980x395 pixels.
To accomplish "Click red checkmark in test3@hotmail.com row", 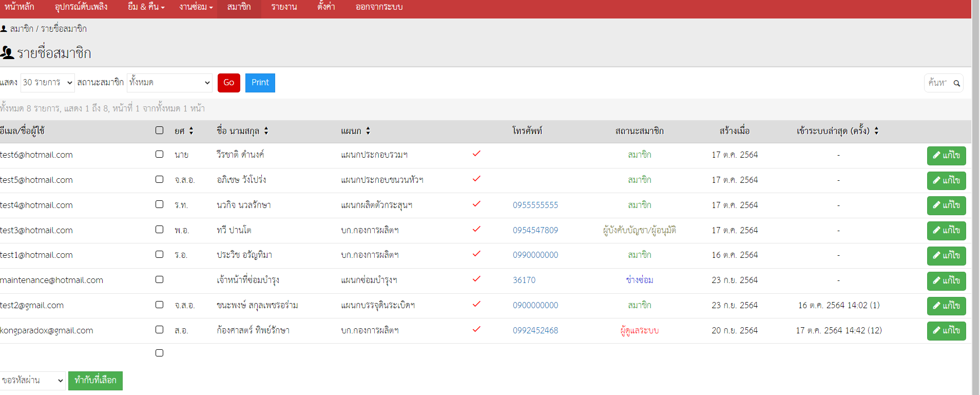I will click(x=476, y=229).
